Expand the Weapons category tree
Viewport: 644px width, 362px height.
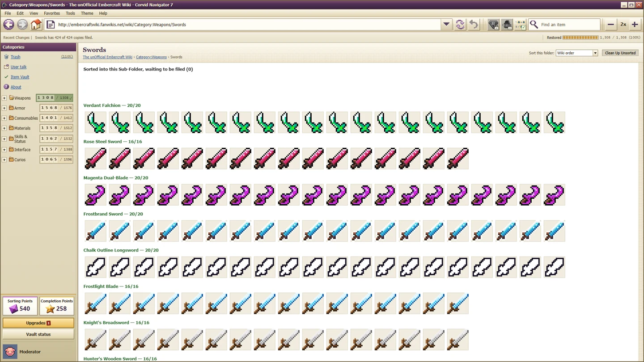[x=4, y=98]
